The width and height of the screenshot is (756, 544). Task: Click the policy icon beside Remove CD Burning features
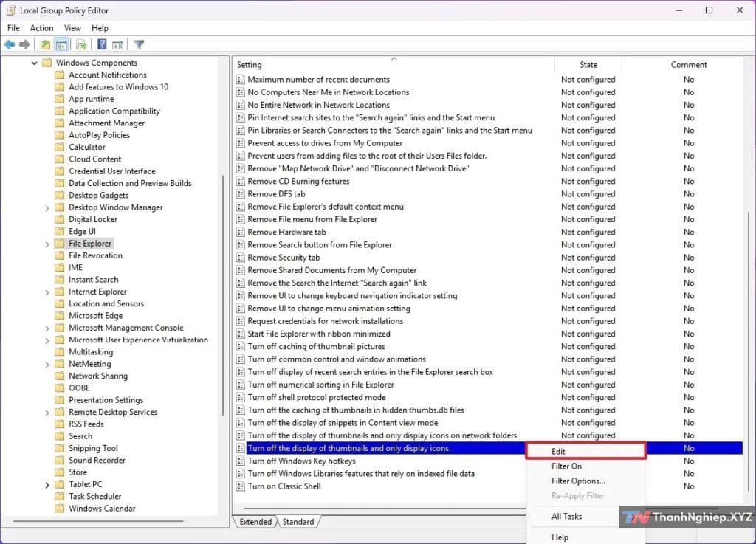click(x=241, y=181)
